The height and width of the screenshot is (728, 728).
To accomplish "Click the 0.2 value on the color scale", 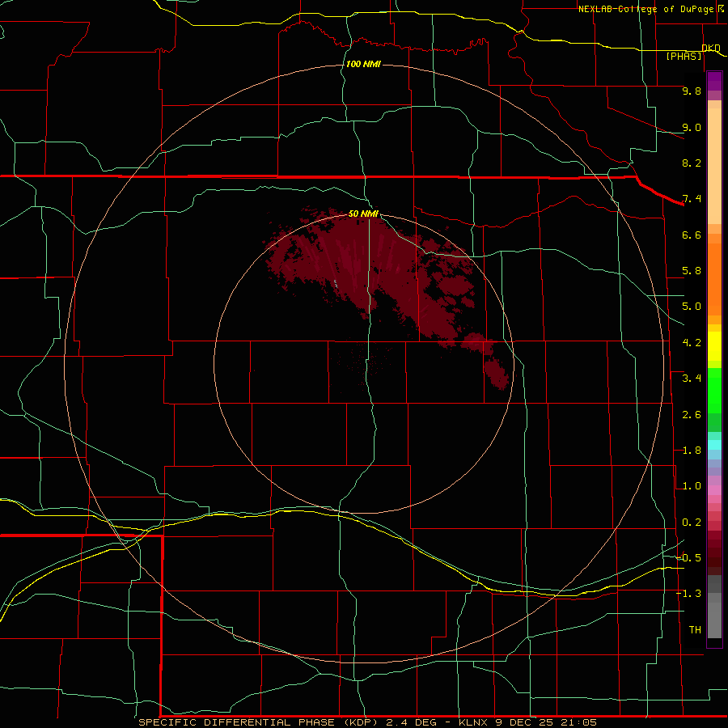I will click(692, 523).
